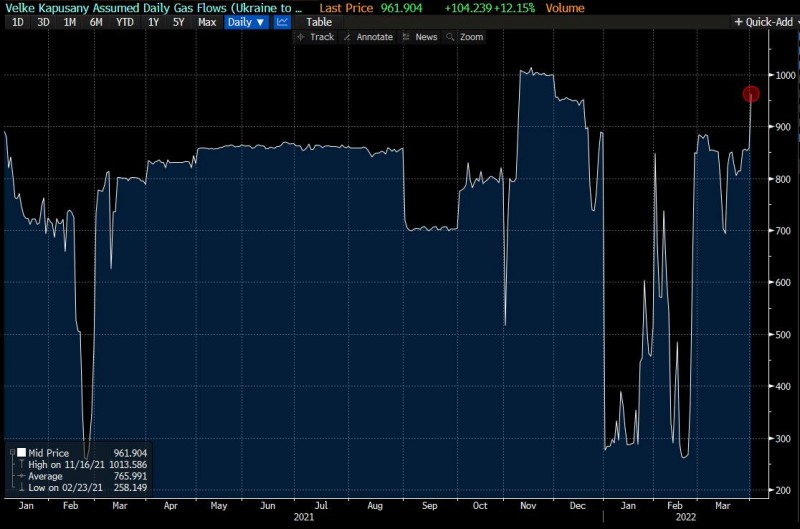Activate the Track crosshair tool
This screenshot has height=529, width=800.
point(315,37)
